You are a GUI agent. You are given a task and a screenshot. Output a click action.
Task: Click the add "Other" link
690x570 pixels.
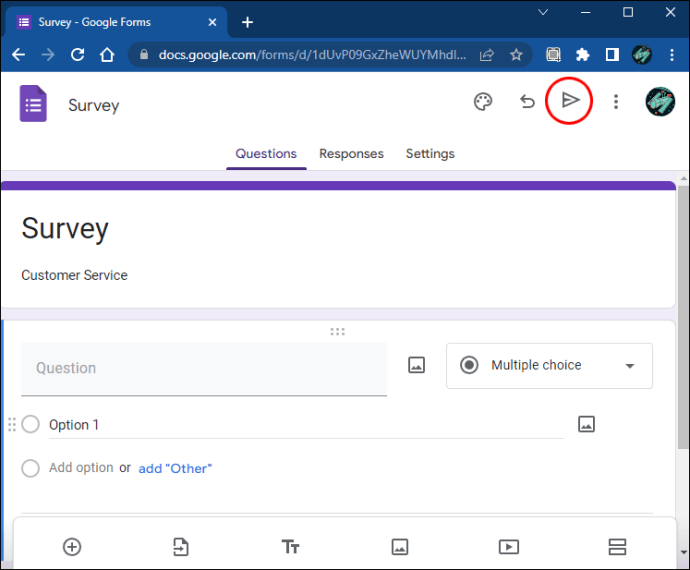(x=175, y=468)
